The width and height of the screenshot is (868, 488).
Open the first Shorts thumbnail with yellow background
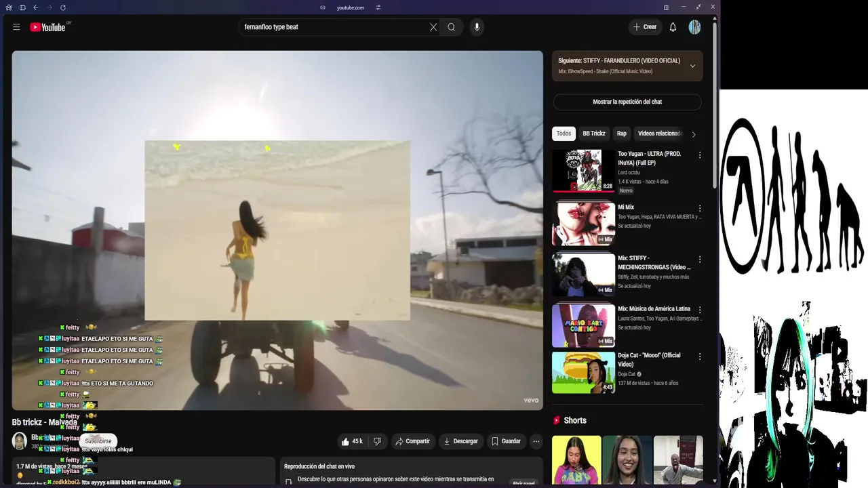(x=576, y=460)
